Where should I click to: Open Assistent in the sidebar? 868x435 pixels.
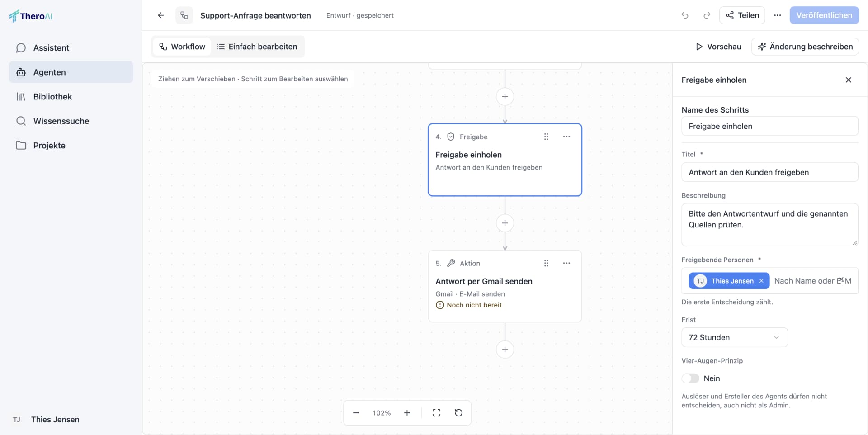click(71, 48)
